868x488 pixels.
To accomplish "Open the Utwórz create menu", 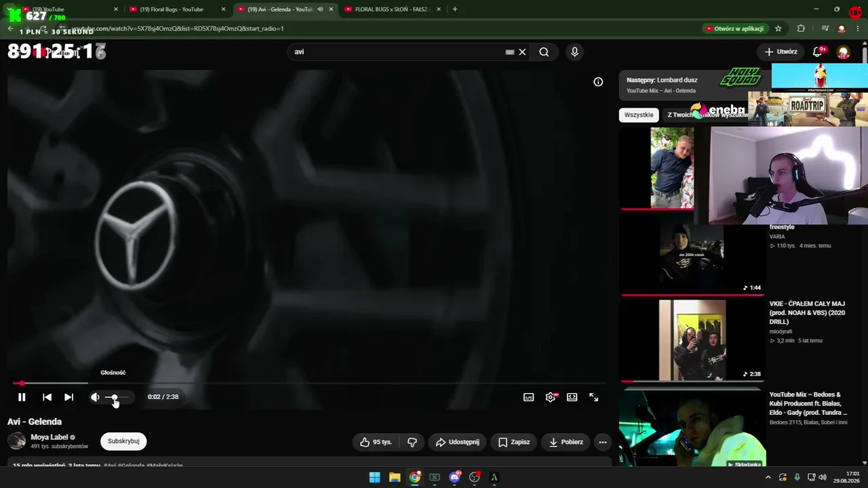I will 781,52.
